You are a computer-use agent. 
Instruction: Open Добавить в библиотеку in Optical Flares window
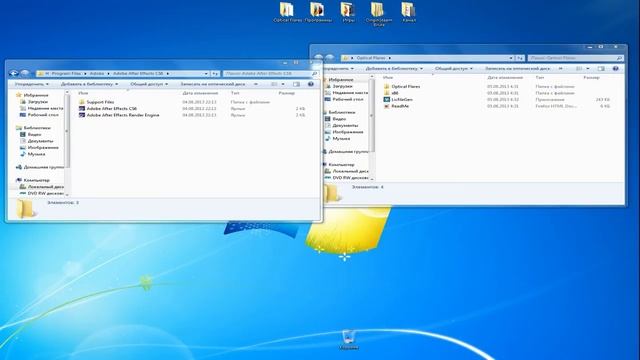394,69
